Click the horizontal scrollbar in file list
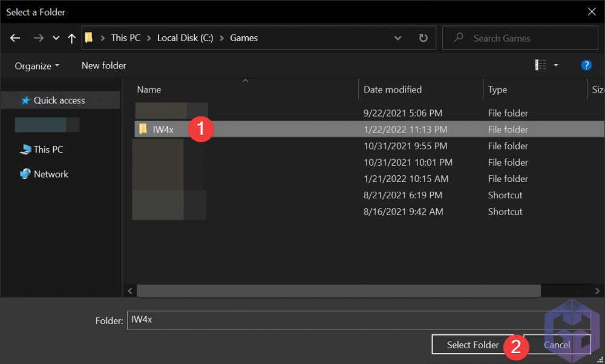Image resolution: width=605 pixels, height=364 pixels. [x=339, y=291]
